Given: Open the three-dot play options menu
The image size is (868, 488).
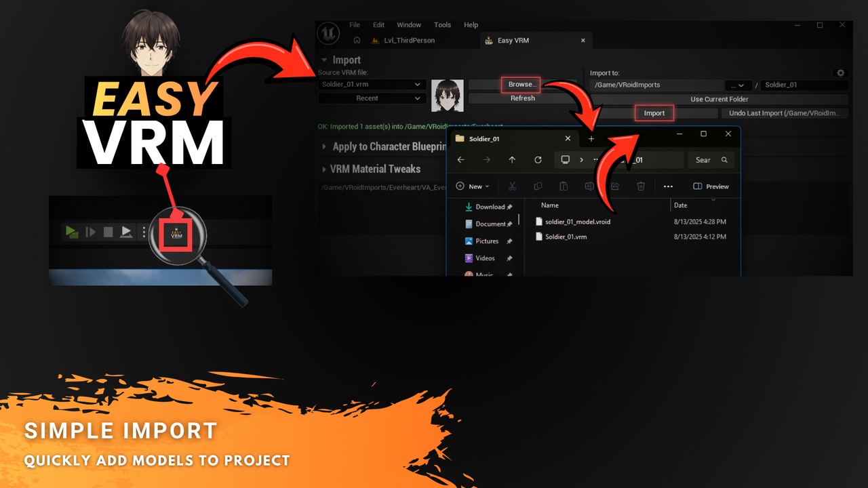Looking at the screenshot, I should pyautogui.click(x=144, y=232).
